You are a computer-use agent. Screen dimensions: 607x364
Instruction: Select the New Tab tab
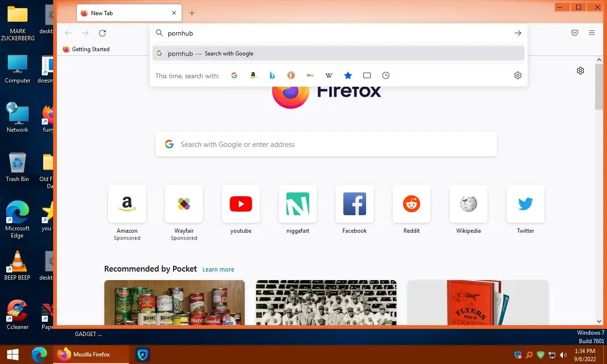129,13
